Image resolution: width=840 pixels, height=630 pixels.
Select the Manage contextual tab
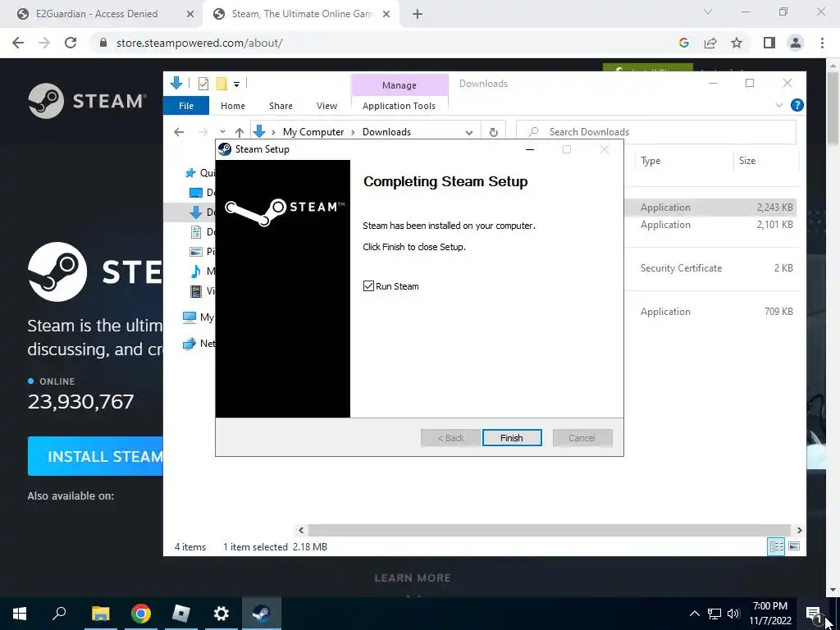pyautogui.click(x=399, y=85)
